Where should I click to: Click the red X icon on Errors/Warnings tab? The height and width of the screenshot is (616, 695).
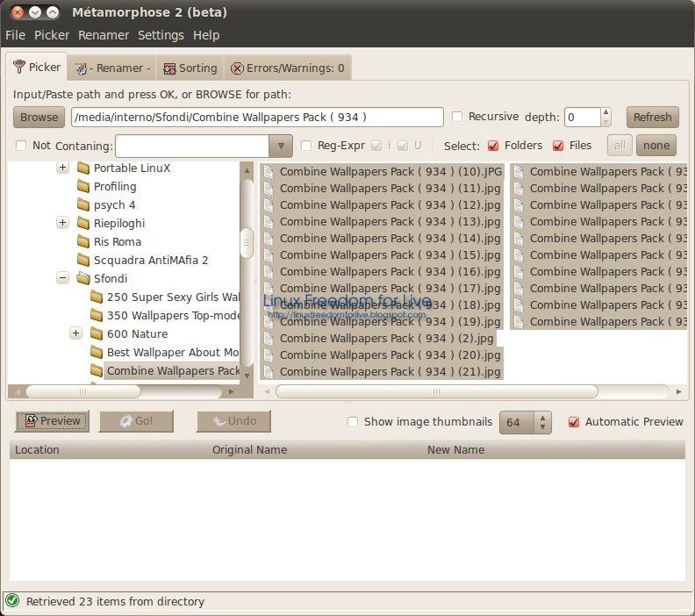(237, 68)
